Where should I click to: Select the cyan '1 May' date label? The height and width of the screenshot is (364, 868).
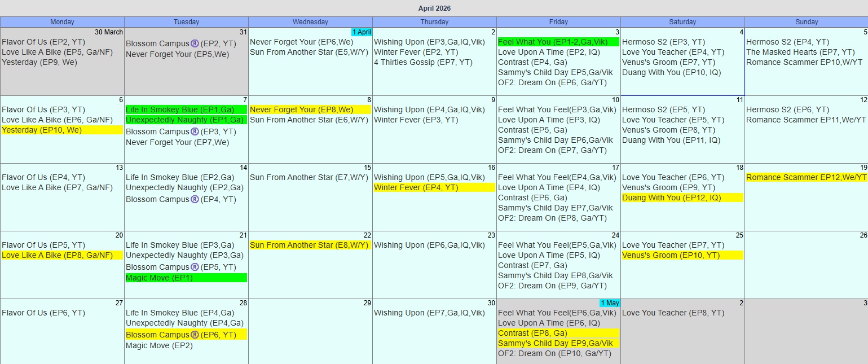tap(610, 303)
